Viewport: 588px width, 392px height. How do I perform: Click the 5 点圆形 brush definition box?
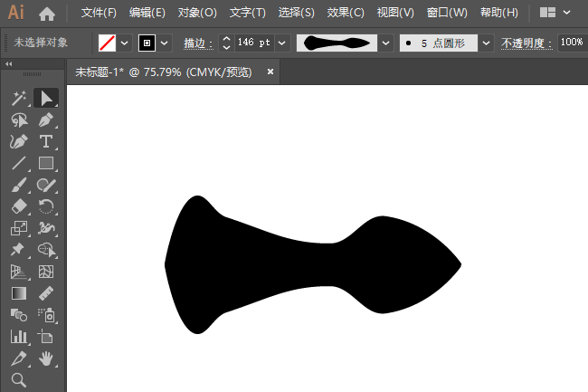tap(439, 43)
